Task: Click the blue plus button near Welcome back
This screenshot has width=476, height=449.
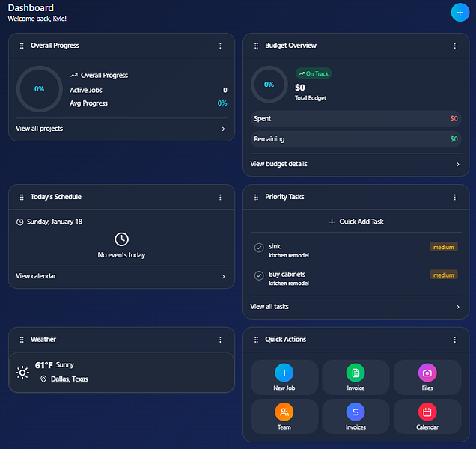Action: (x=460, y=13)
